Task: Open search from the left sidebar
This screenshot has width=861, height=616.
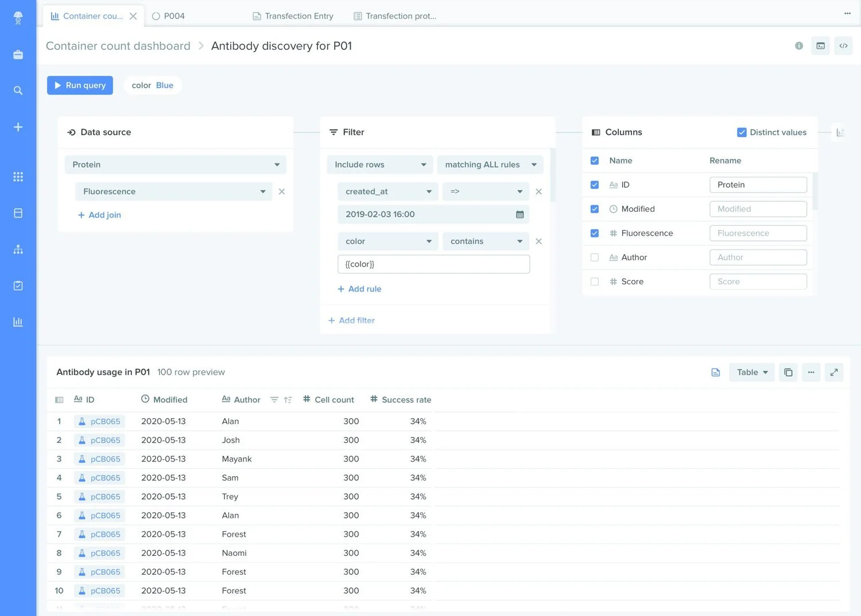Action: [x=18, y=91]
